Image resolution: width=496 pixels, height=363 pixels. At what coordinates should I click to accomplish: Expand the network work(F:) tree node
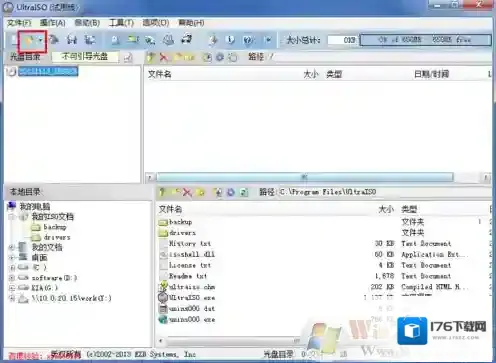point(12,298)
